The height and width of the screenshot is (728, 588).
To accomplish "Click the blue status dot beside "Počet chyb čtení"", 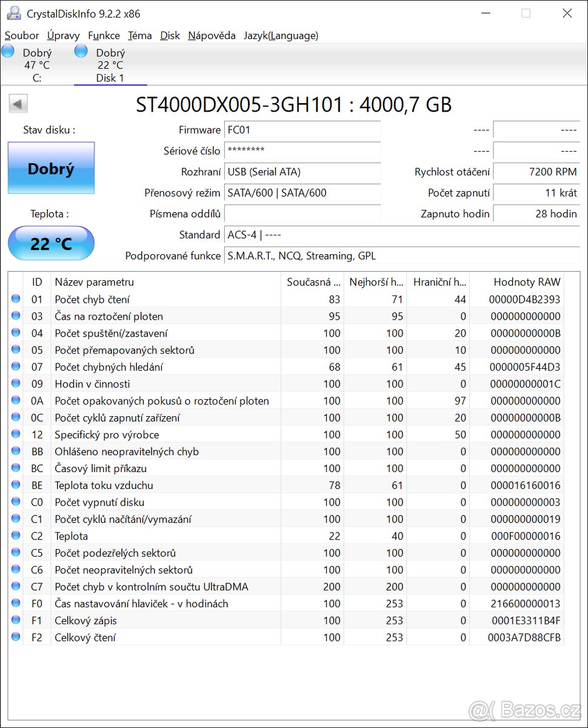I will click(15, 298).
